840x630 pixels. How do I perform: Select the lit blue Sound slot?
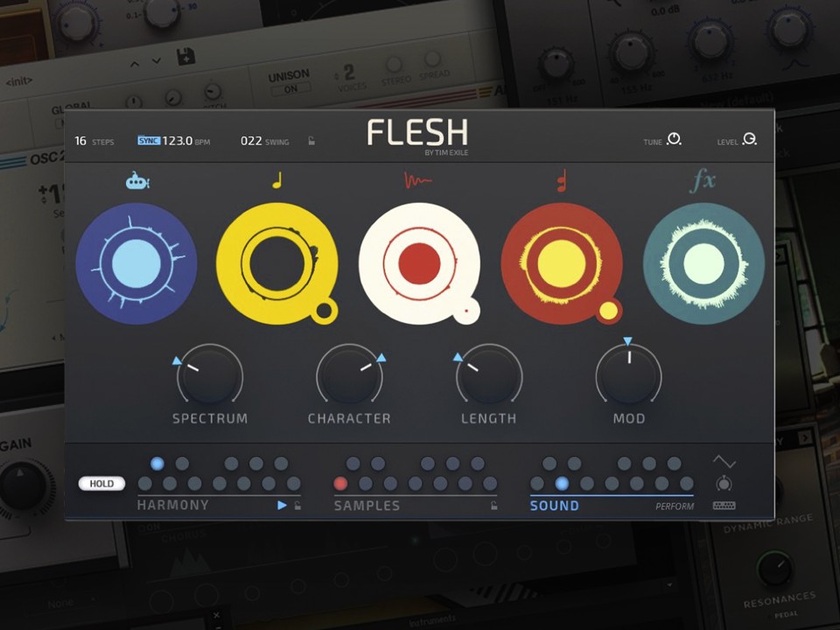(x=562, y=484)
